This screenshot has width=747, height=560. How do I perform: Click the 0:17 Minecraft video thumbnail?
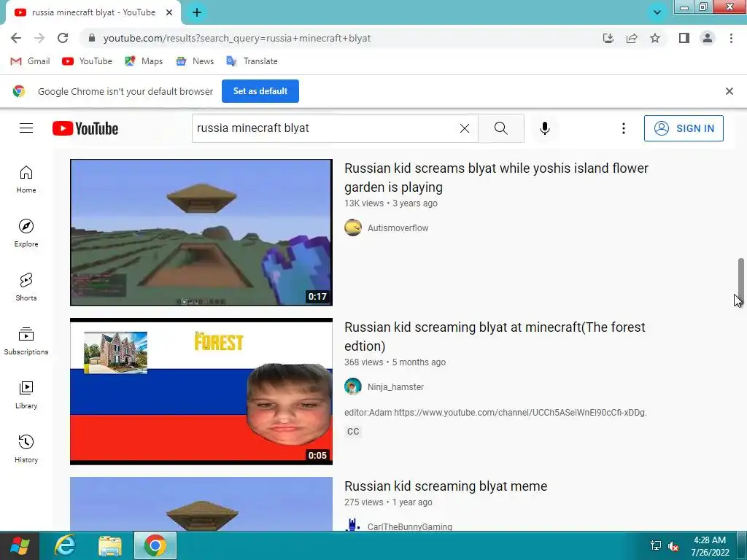point(201,233)
